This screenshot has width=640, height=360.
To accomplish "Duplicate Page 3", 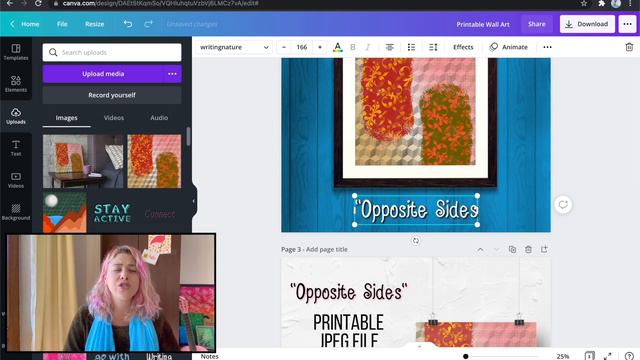I will (x=512, y=249).
